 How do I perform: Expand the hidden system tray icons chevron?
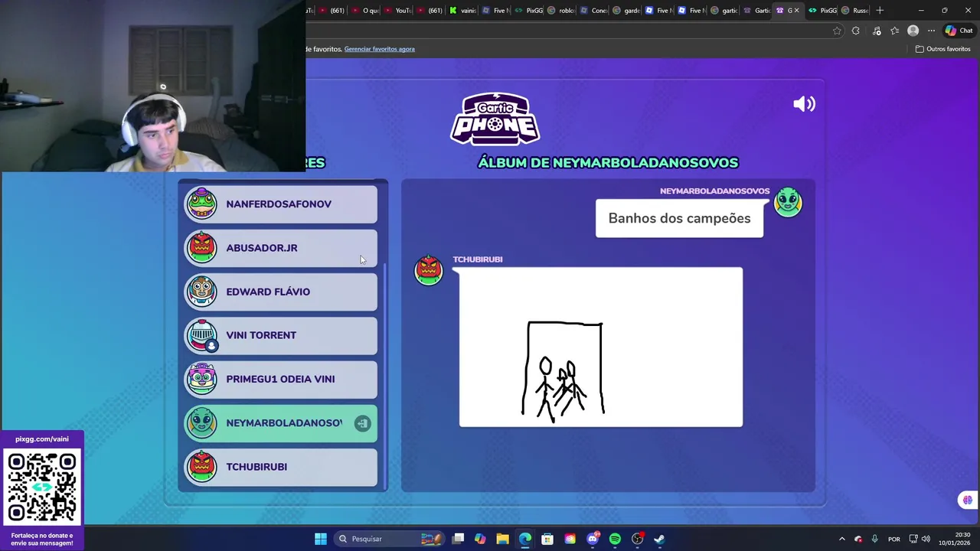841,539
